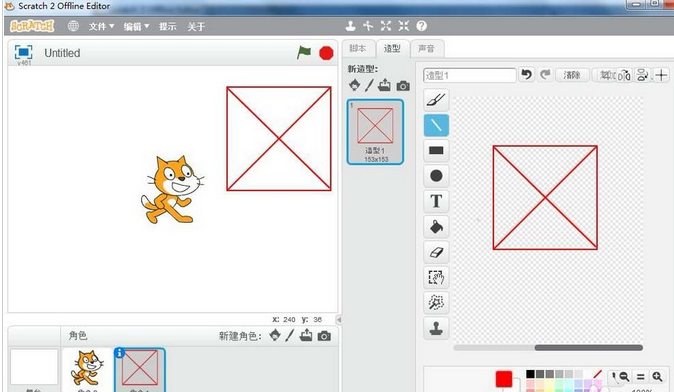674x392 pixels.
Task: Select the Text tool
Action: point(436,201)
